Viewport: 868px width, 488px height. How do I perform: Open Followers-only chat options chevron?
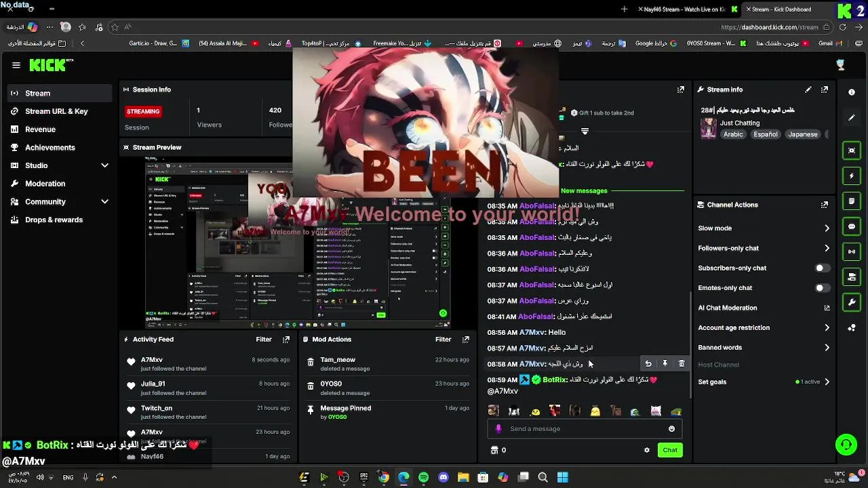pos(827,248)
